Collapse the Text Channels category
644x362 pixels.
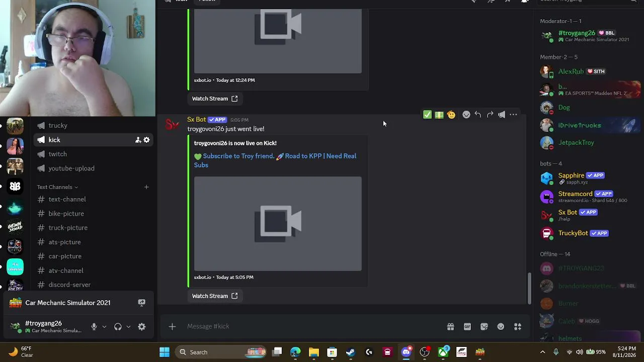point(57,187)
